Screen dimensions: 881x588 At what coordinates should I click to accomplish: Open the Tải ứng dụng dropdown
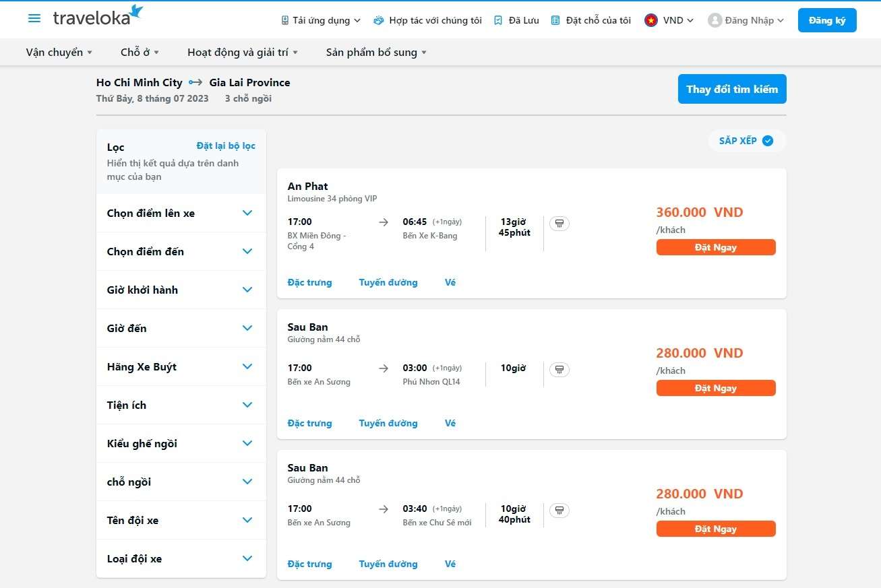coord(321,20)
